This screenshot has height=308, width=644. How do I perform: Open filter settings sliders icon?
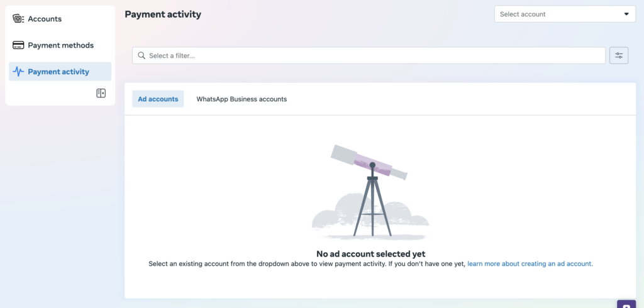[619, 55]
